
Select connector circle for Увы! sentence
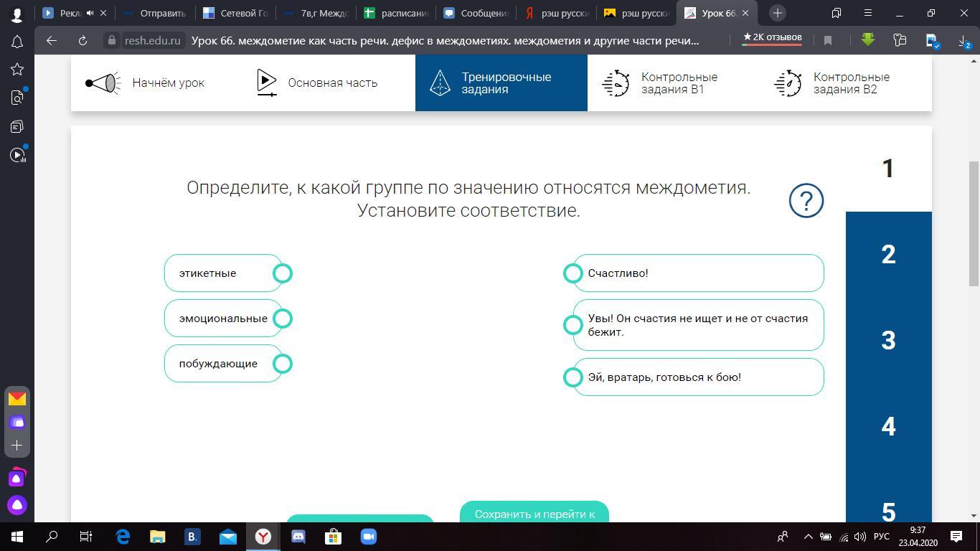coord(573,325)
